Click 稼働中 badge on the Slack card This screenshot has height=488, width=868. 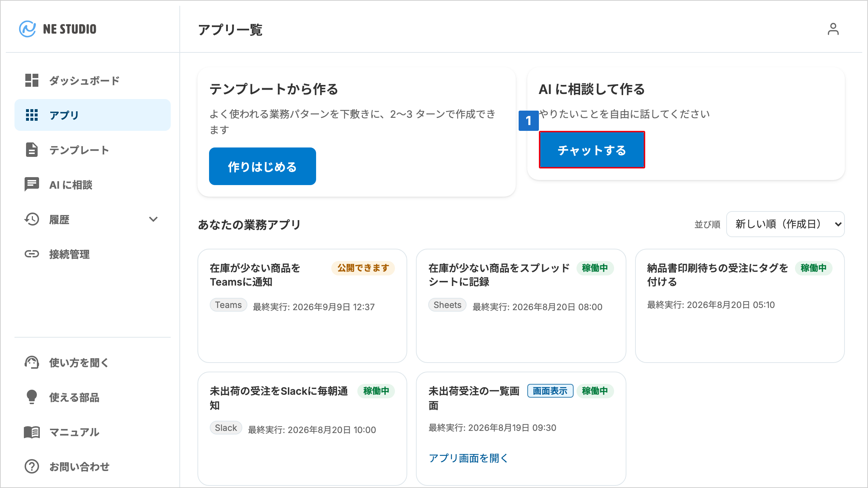tap(376, 391)
